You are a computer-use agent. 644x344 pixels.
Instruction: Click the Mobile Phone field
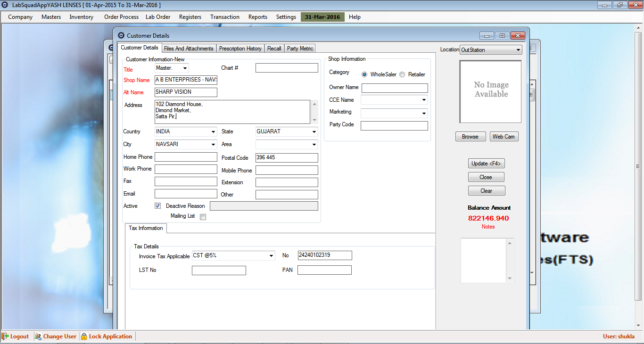(x=287, y=170)
